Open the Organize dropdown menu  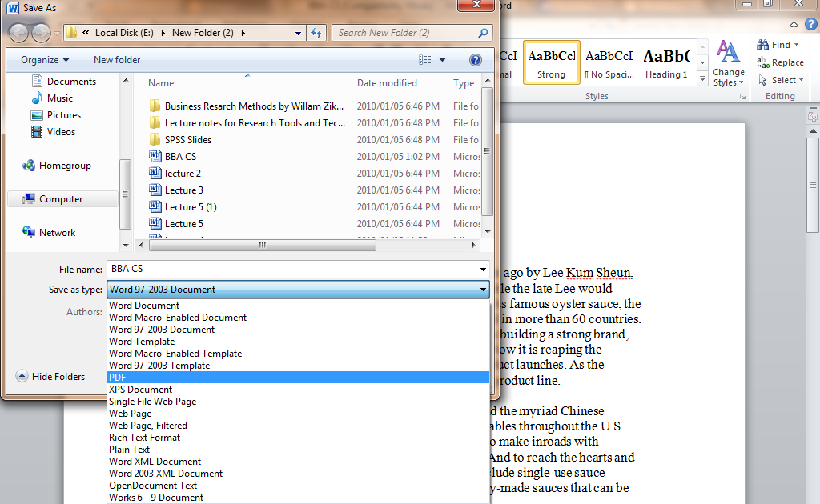click(x=45, y=60)
